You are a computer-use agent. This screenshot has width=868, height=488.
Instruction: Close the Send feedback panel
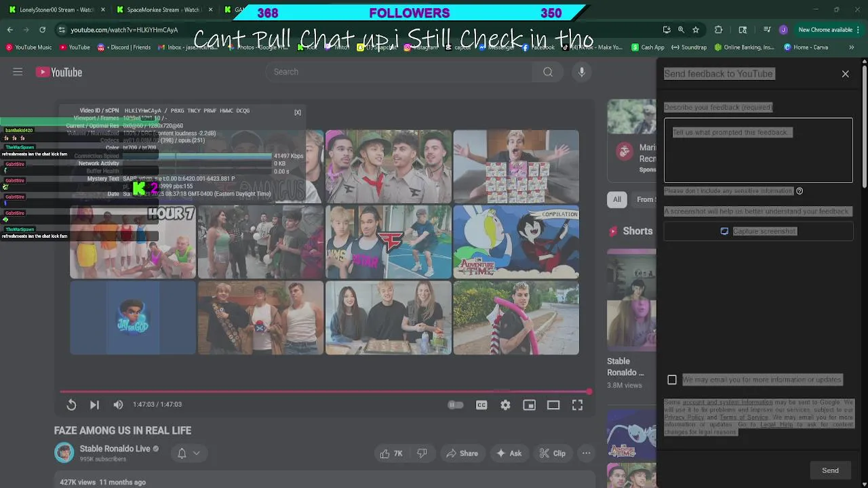[x=845, y=74]
